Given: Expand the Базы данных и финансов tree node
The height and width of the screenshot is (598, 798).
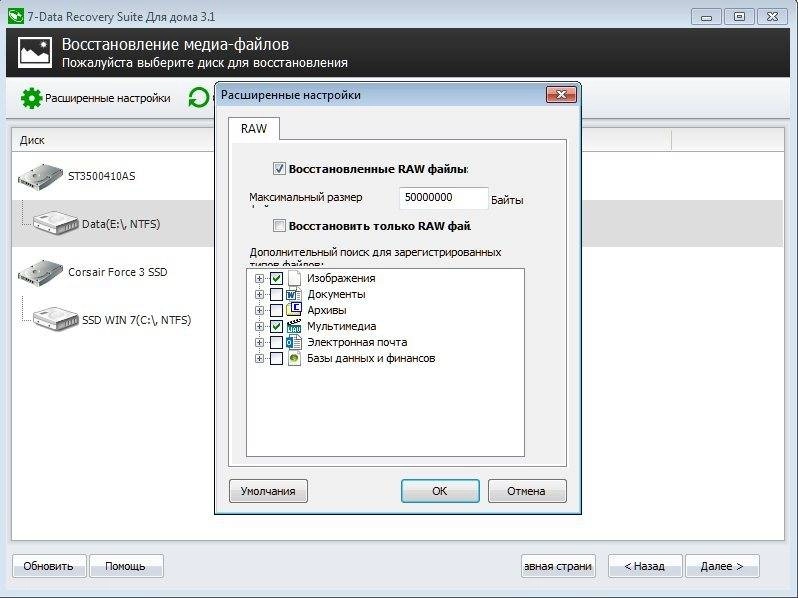Looking at the screenshot, I should (259, 358).
